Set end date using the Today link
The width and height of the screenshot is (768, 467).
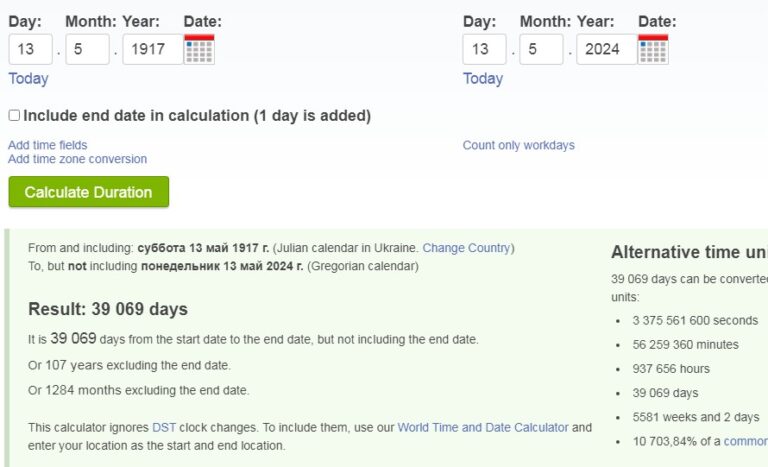tap(483, 78)
